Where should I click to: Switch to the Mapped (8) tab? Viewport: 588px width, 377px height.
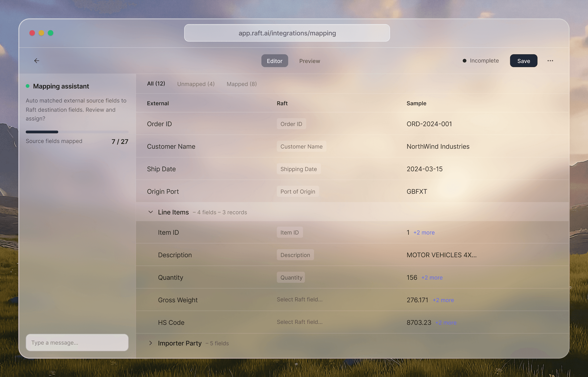(x=241, y=84)
